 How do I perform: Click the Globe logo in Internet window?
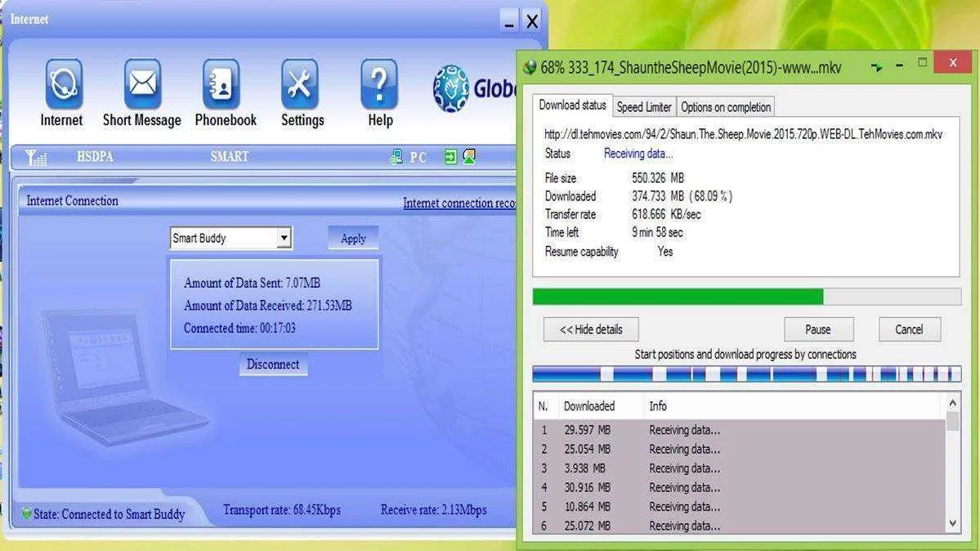pyautogui.click(x=474, y=88)
